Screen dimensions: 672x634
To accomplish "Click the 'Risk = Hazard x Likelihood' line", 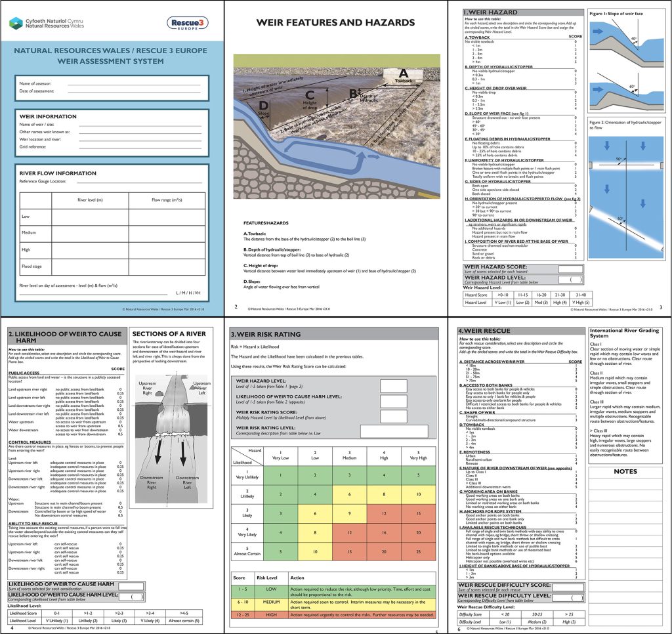I will 255,347.
